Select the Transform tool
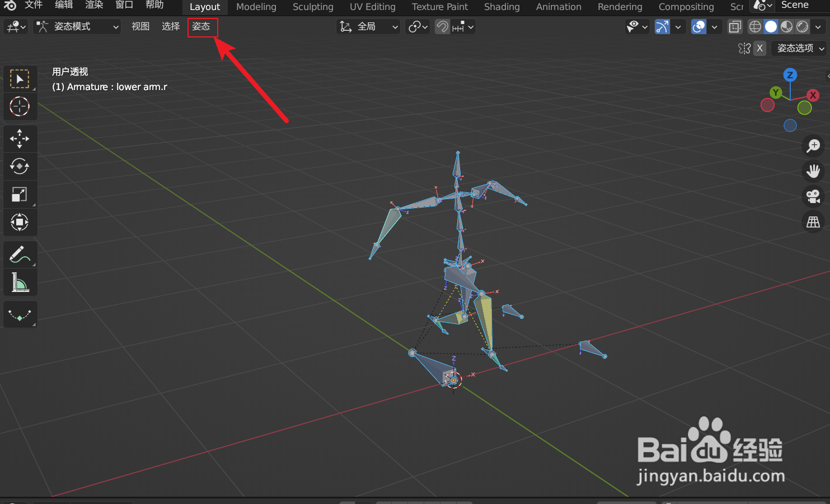Viewport: 830px width, 504px height. pos(20,222)
